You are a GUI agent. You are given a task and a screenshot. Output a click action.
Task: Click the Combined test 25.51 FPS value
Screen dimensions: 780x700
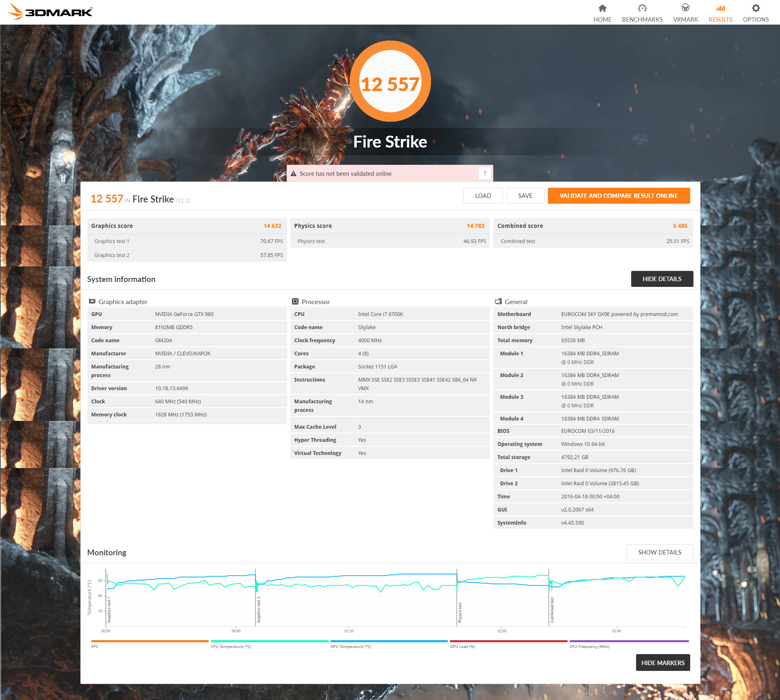point(677,241)
